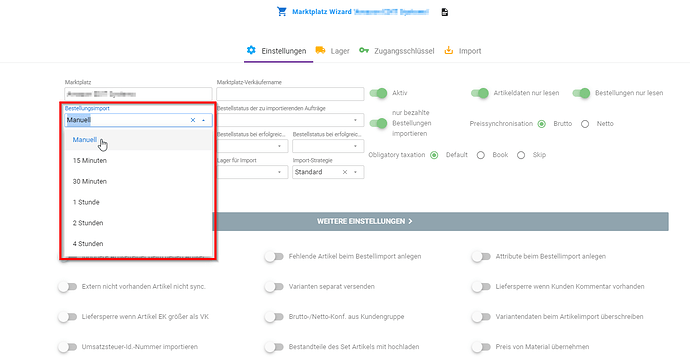Enable Liefersperre wenn Artikel EK größer als VK
Screen dimensions: 690x360
[67, 317]
